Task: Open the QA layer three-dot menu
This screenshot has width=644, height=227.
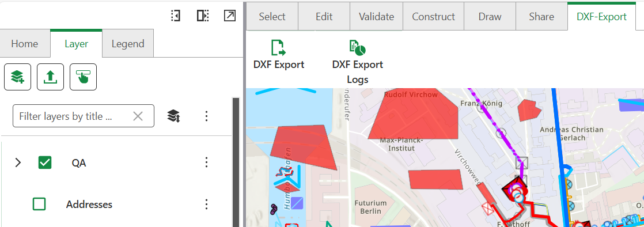Action: click(x=207, y=162)
